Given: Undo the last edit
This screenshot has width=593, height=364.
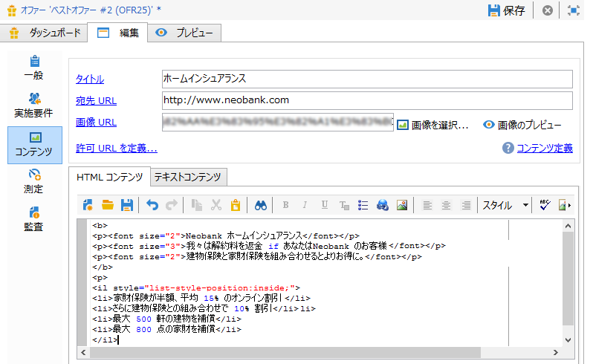Looking at the screenshot, I should pyautogui.click(x=152, y=205).
